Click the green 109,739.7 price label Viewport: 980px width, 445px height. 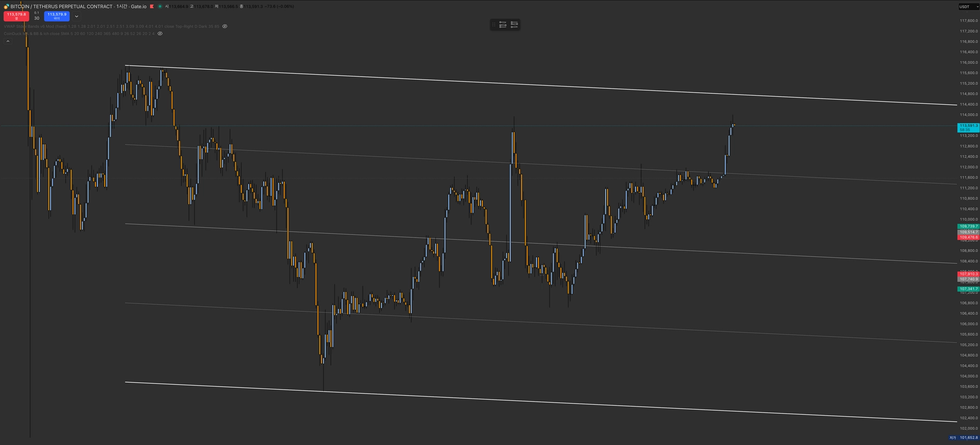[x=968, y=226]
